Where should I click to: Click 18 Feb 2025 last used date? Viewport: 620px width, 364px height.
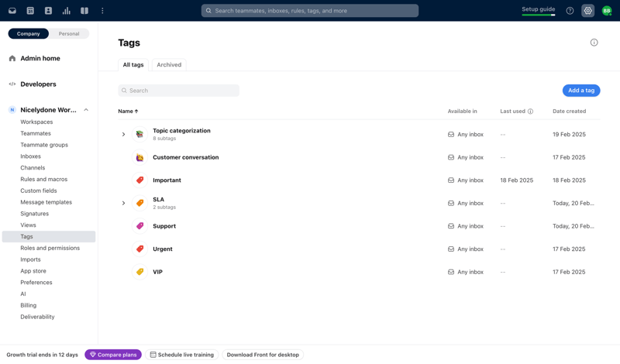click(x=517, y=180)
